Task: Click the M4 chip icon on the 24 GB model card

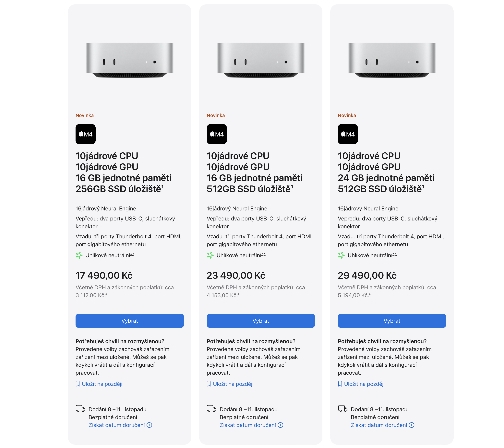Action: (348, 134)
